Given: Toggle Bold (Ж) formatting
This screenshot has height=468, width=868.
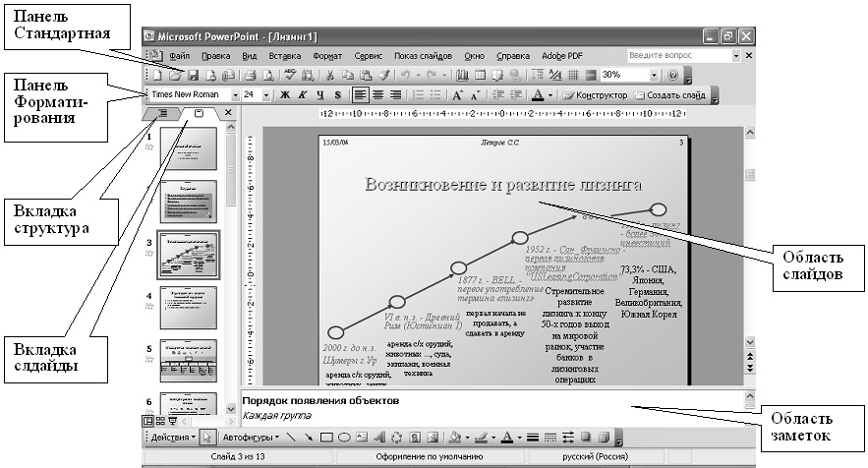Looking at the screenshot, I should [285, 95].
